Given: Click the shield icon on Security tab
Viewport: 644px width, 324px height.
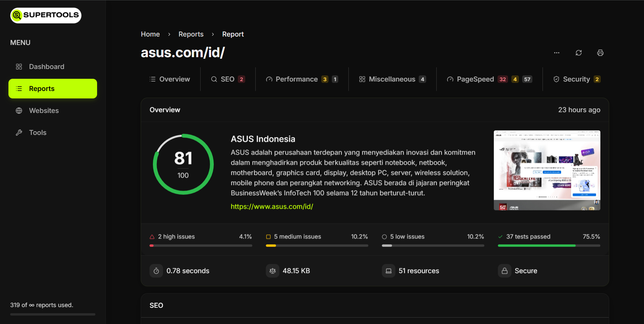Looking at the screenshot, I should (x=556, y=79).
